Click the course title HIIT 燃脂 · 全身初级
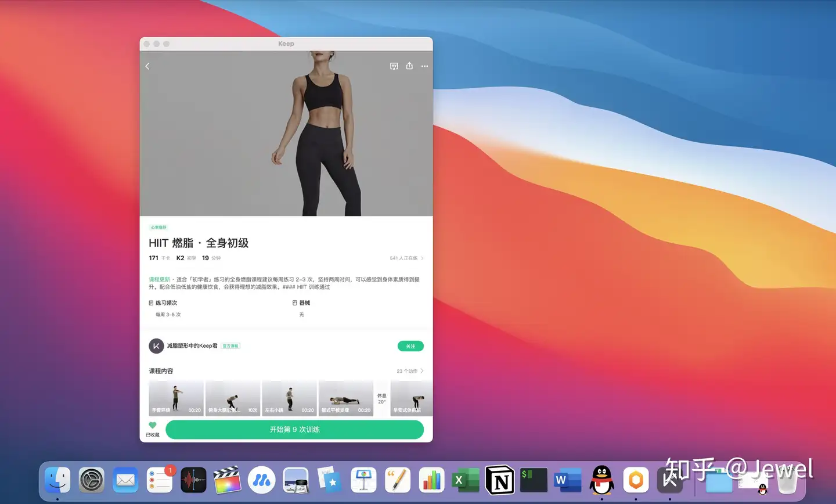This screenshot has height=504, width=836. click(199, 243)
